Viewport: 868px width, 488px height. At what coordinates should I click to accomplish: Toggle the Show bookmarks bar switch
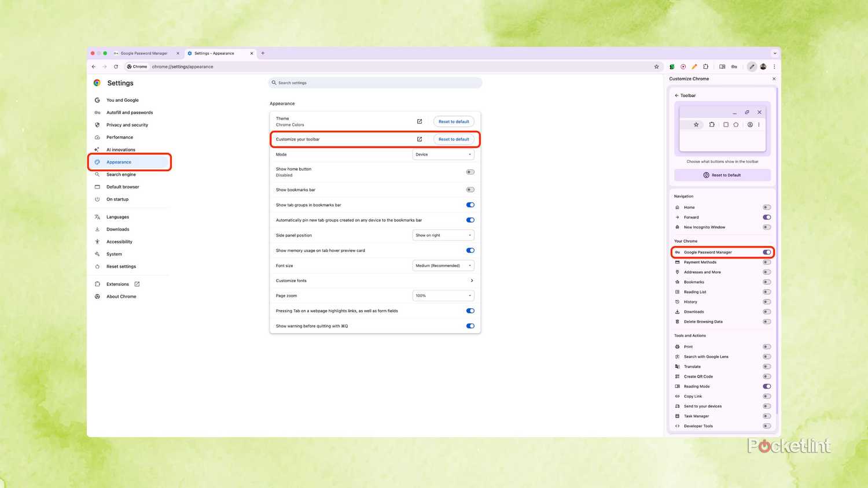click(470, 190)
